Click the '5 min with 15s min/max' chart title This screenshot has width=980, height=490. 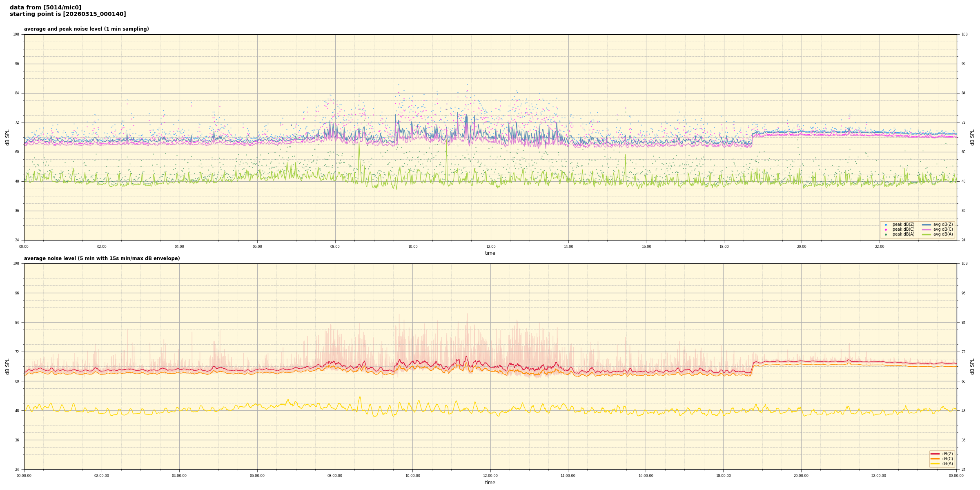point(102,258)
